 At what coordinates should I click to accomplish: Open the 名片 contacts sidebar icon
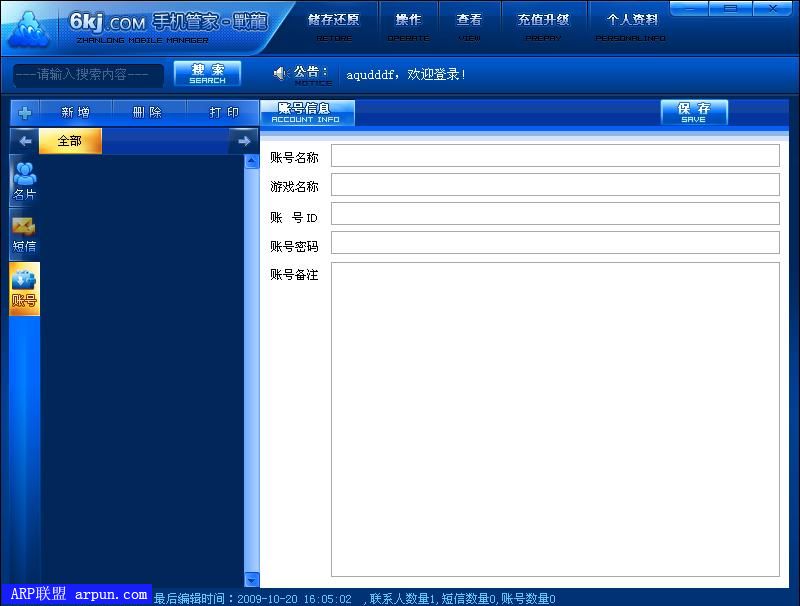click(25, 181)
